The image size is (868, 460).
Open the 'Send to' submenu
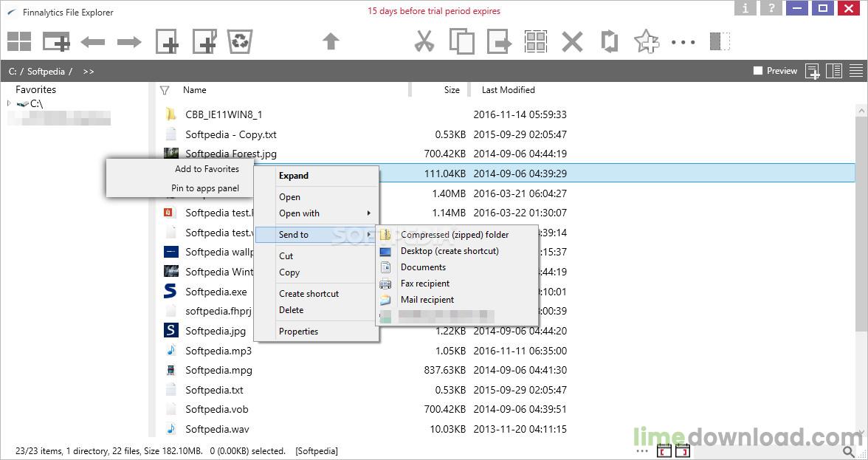[317, 235]
